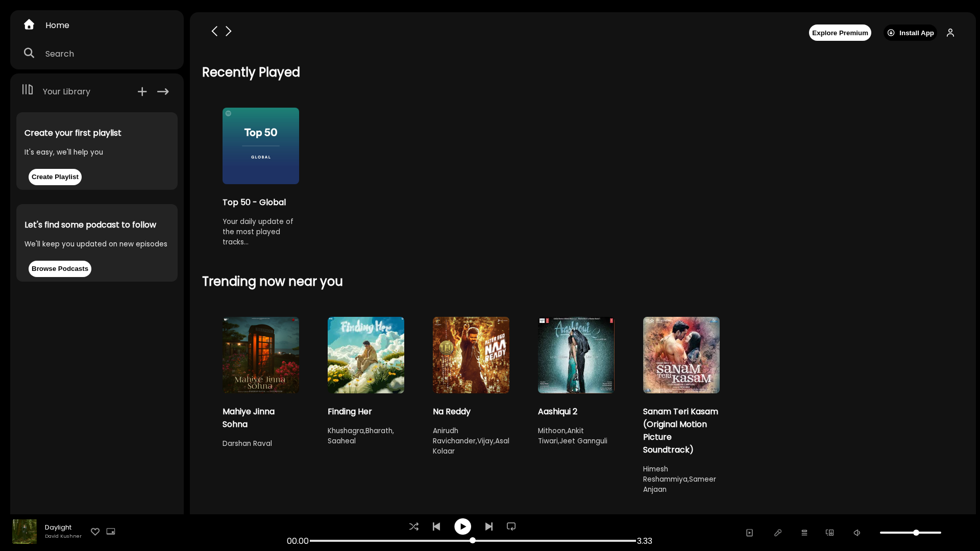Click the Create Playlist button
The width and height of the screenshot is (980, 551).
[x=55, y=177]
